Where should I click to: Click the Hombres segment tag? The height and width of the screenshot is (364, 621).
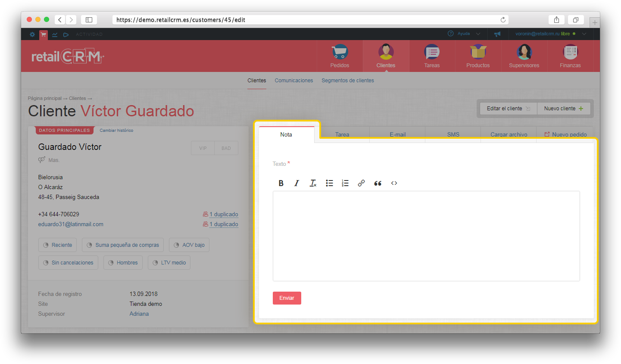(x=123, y=263)
